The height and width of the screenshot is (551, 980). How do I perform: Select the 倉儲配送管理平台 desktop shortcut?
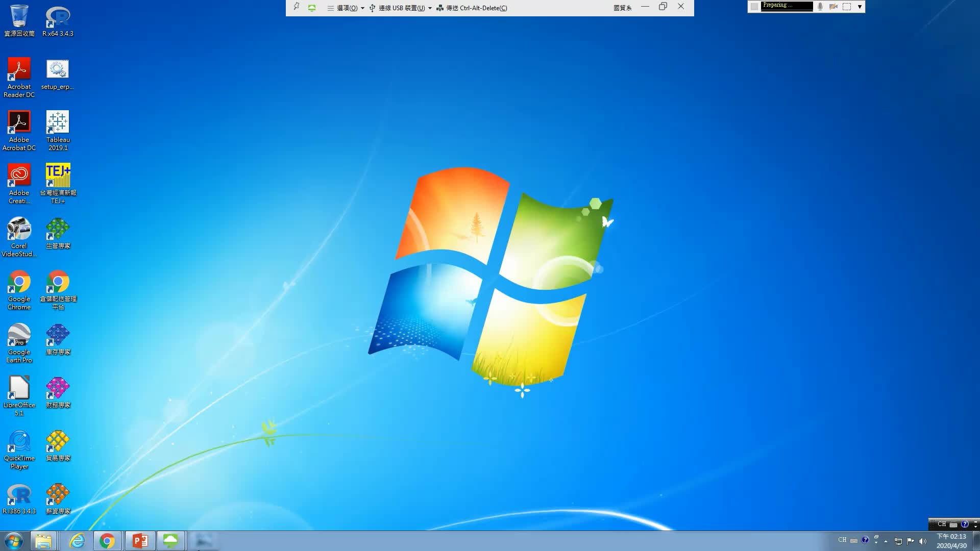[58, 290]
